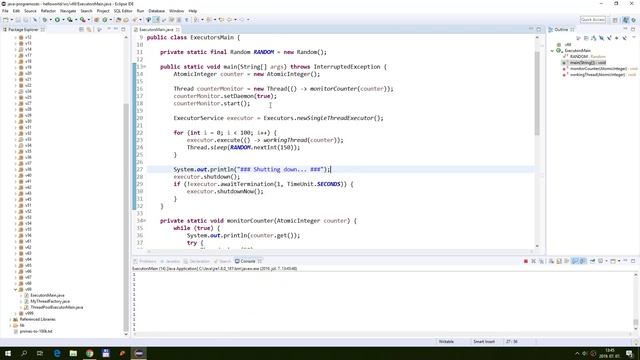
Task: Open the File menu
Action: (5, 11)
